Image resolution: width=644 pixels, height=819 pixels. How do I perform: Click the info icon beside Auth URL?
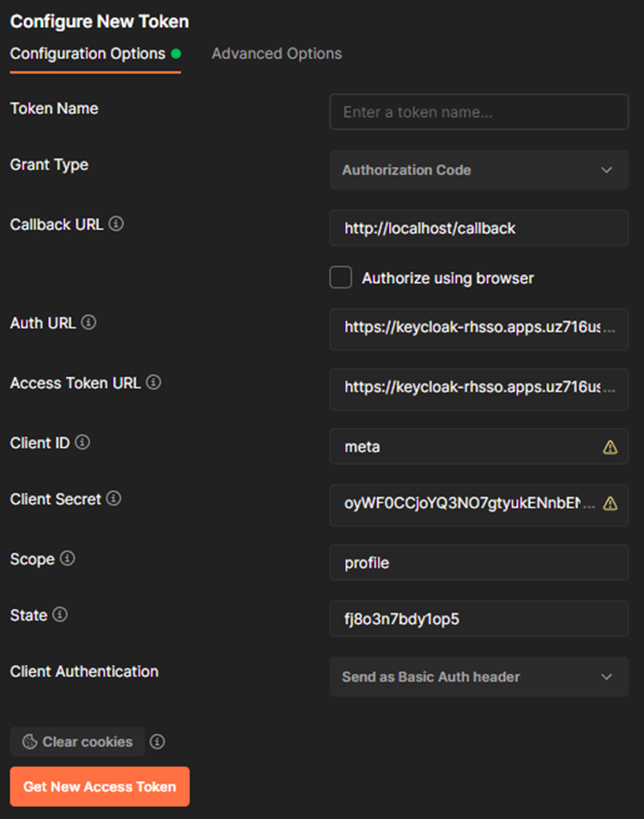89,322
